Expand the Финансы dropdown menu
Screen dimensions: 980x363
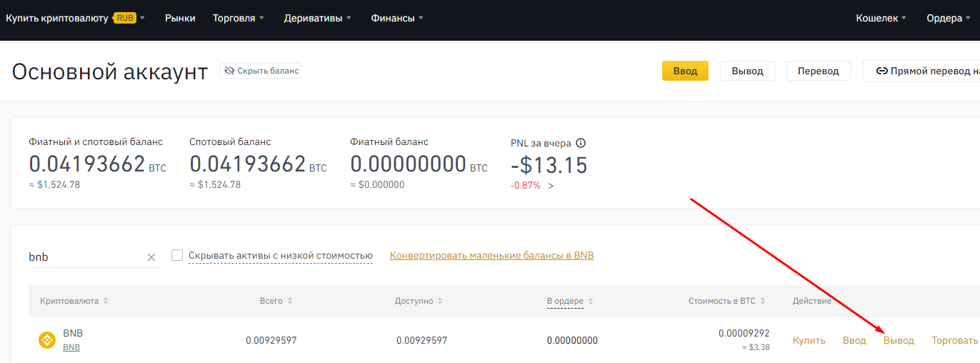tap(397, 18)
